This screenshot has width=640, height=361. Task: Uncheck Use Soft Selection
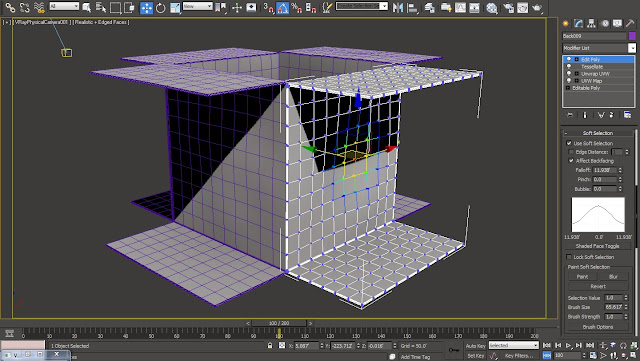coord(569,143)
